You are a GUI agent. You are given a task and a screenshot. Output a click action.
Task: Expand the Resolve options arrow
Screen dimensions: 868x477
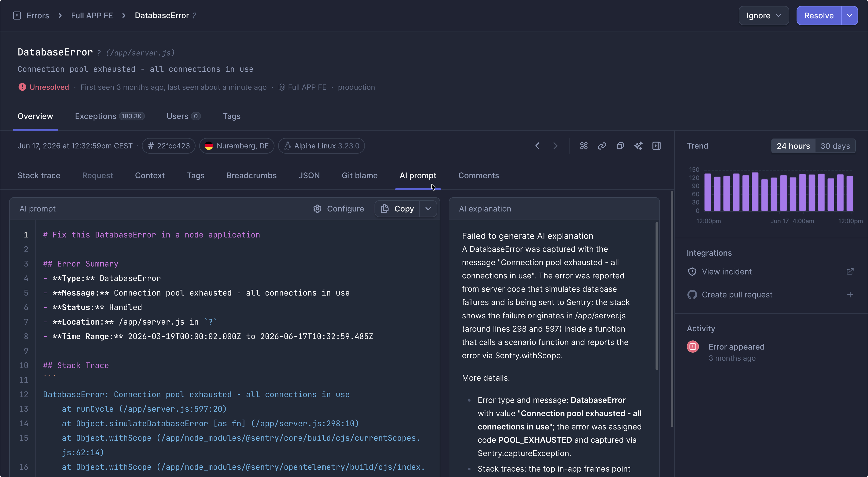click(x=850, y=15)
